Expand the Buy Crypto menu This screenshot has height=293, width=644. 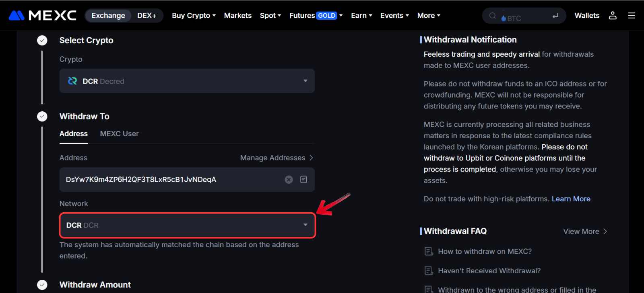click(194, 15)
